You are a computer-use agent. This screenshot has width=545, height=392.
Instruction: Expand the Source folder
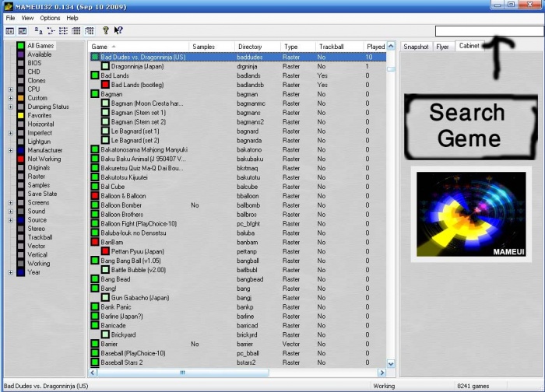[x=10, y=220]
